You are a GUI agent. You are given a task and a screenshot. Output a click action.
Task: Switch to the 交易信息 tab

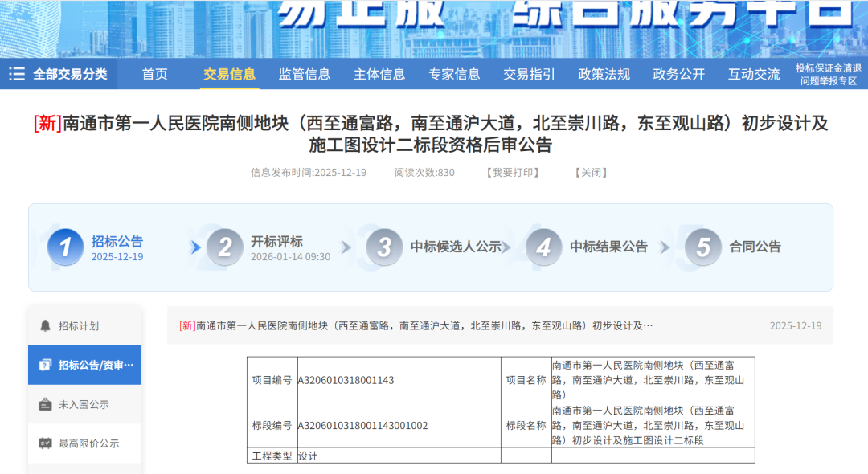230,73
